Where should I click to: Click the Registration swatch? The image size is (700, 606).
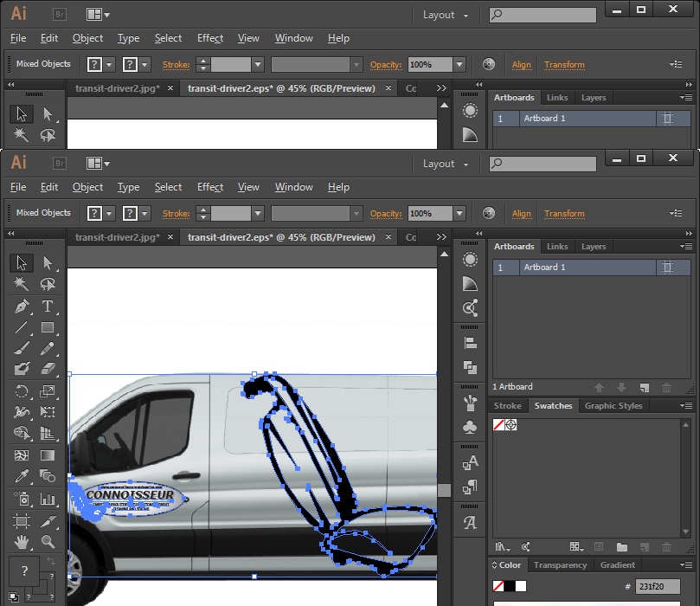[511, 425]
